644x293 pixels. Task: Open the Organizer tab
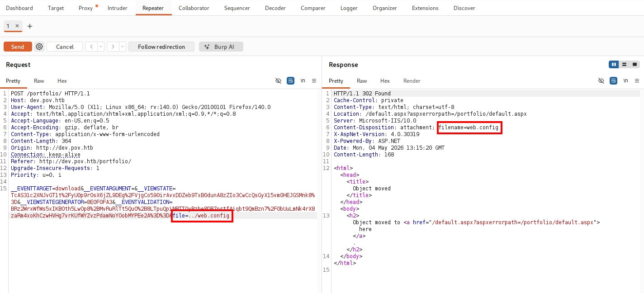pos(385,8)
